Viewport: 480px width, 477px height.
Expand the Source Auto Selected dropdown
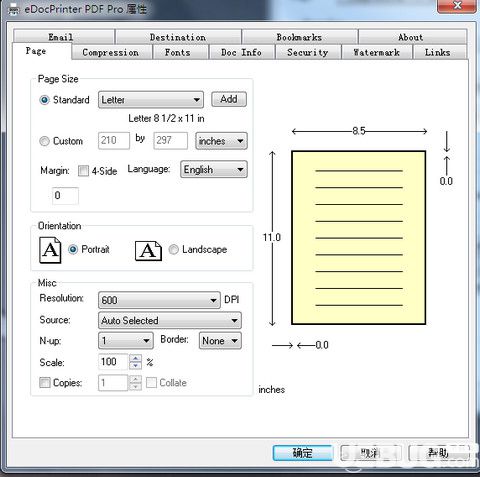(170, 320)
